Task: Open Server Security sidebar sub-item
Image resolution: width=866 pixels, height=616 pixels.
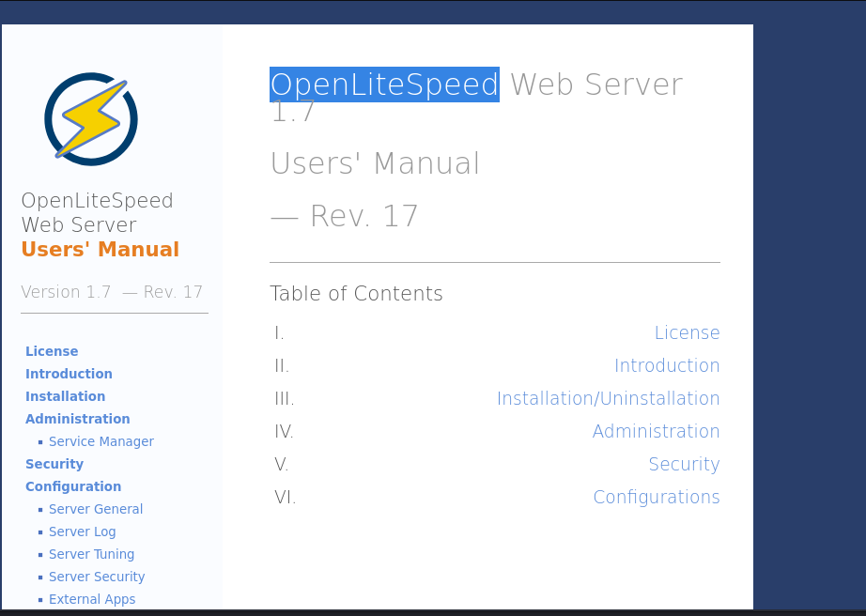Action: click(97, 577)
